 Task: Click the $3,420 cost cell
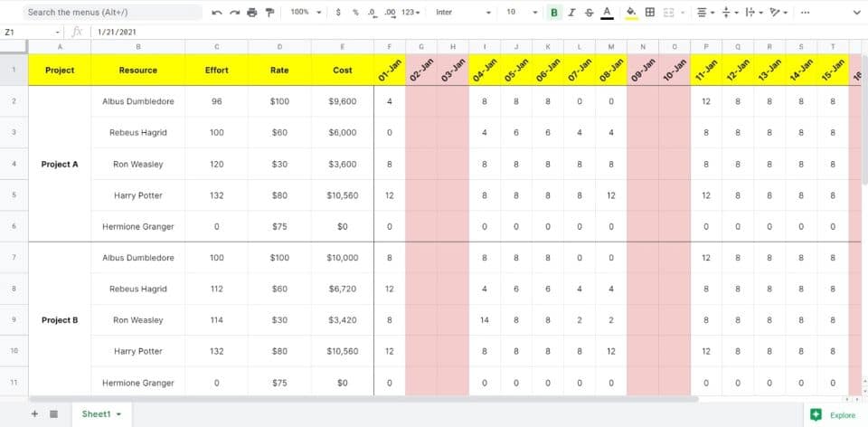[x=342, y=320]
